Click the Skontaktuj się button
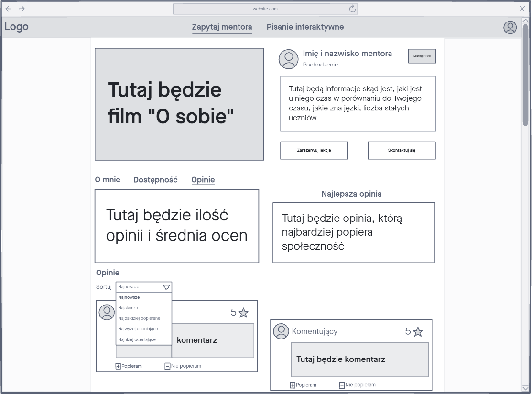Viewport: 532px width, 394px height. (402, 150)
